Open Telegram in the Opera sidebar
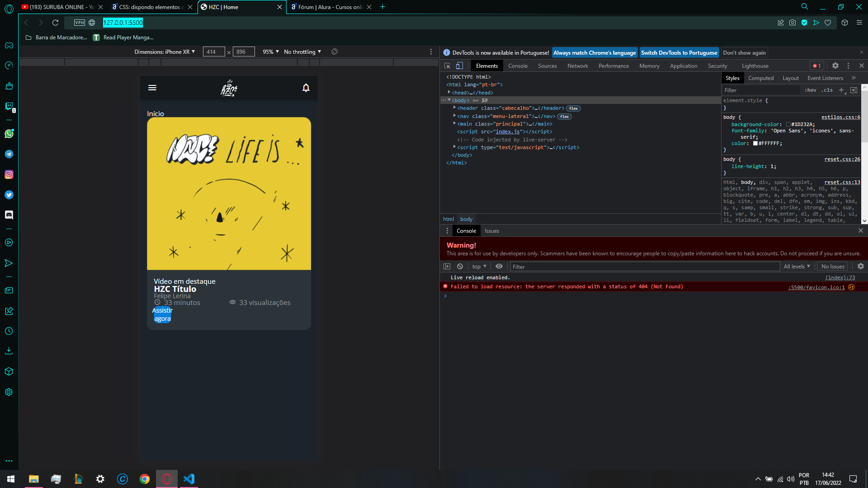Viewport: 868px width, 488px height. pyautogui.click(x=9, y=154)
